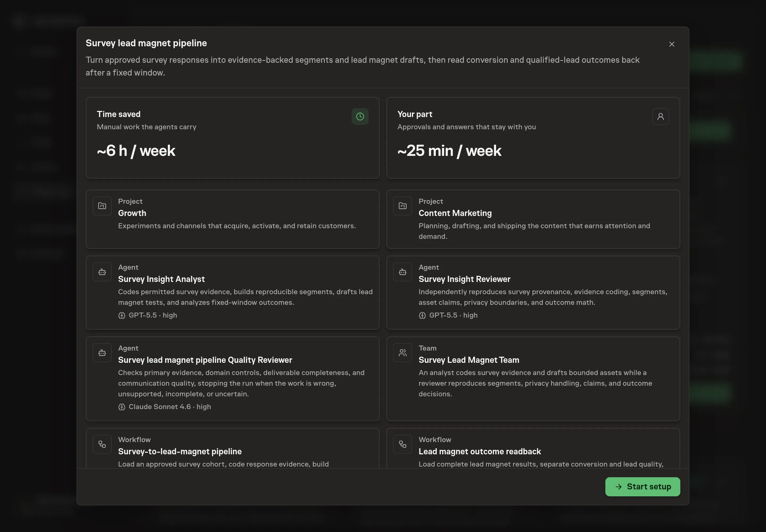Click the ~6 h / week value
The width and height of the screenshot is (766, 532).
pos(136,151)
